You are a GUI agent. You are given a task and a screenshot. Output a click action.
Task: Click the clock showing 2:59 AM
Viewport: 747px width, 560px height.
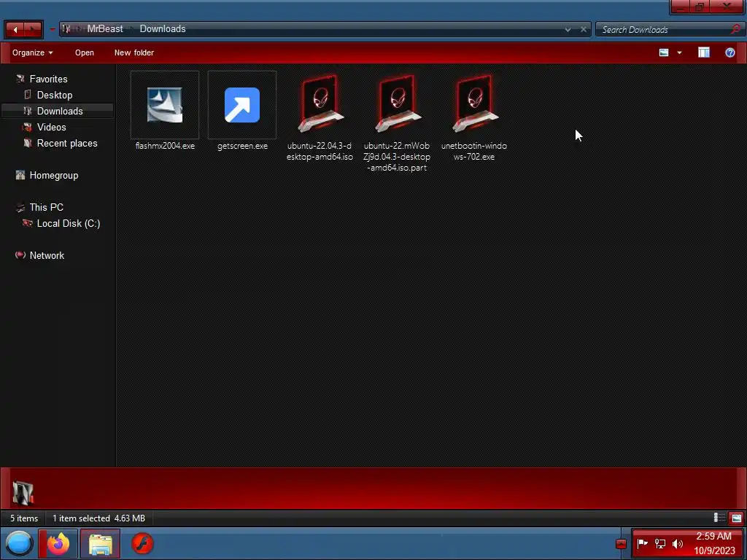click(713, 537)
